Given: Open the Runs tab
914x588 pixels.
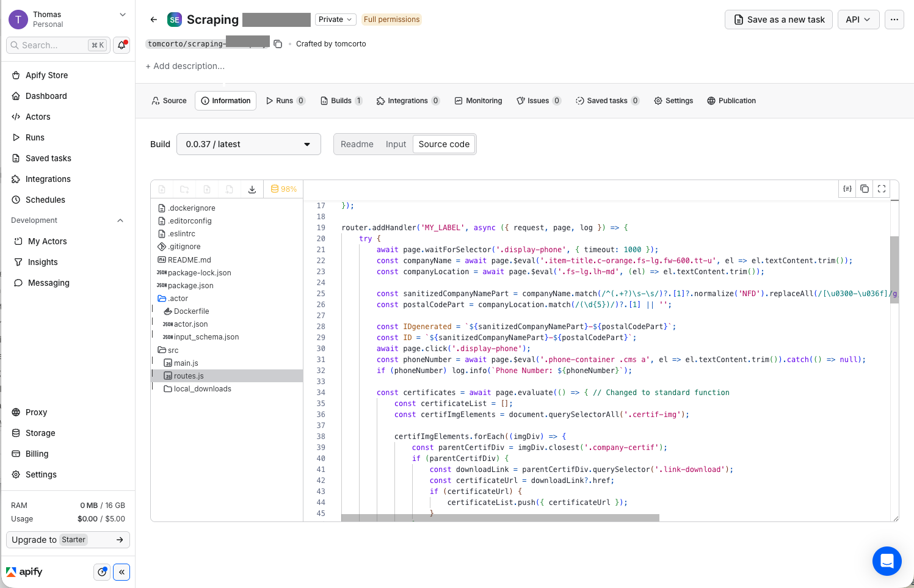Looking at the screenshot, I should coord(286,101).
